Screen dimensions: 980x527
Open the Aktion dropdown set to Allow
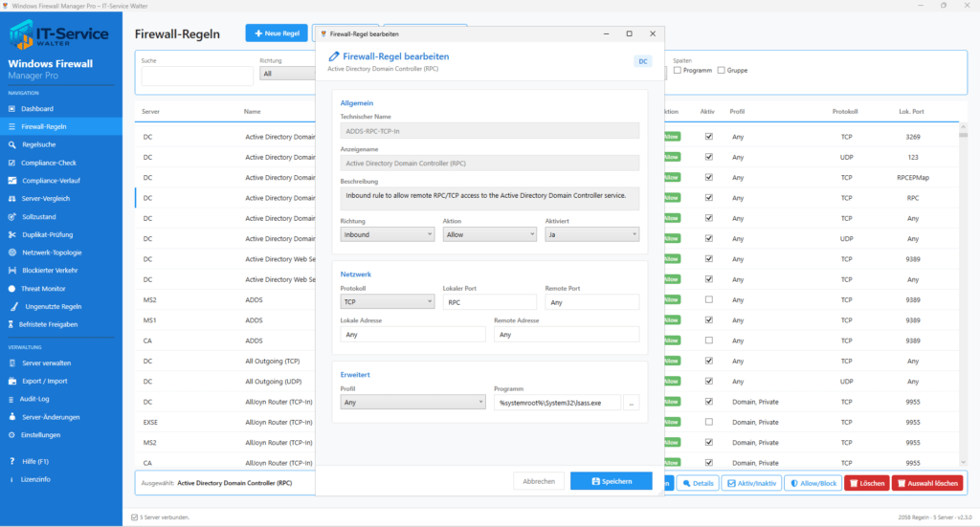coord(489,234)
